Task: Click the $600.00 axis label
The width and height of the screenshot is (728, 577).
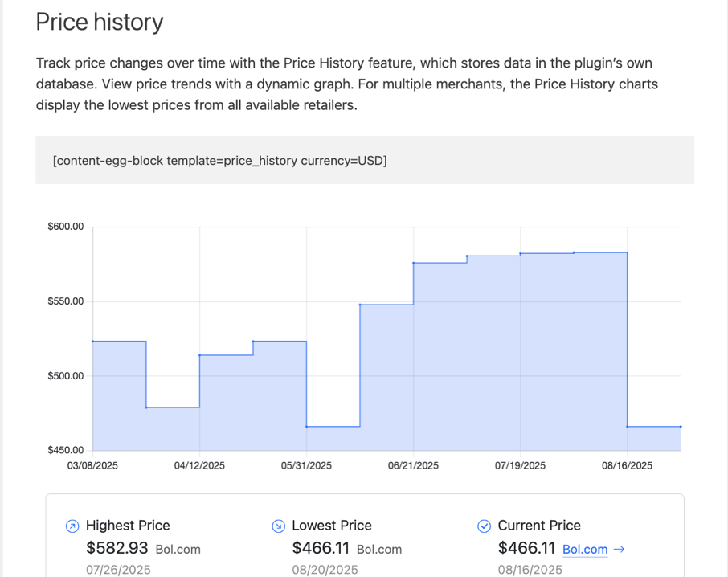Action: click(65, 227)
